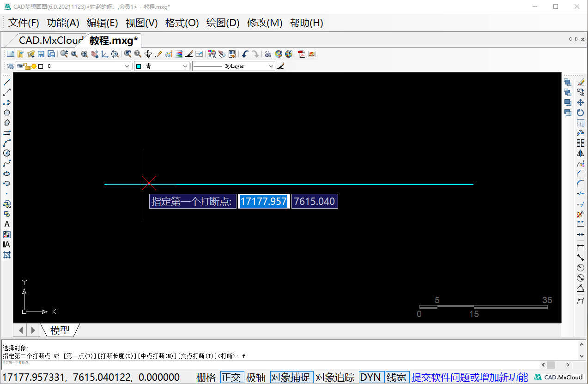Viewport: 588px width, 384px height.
Task: Toggle layer 0 visibility eye icon
Action: [20, 66]
